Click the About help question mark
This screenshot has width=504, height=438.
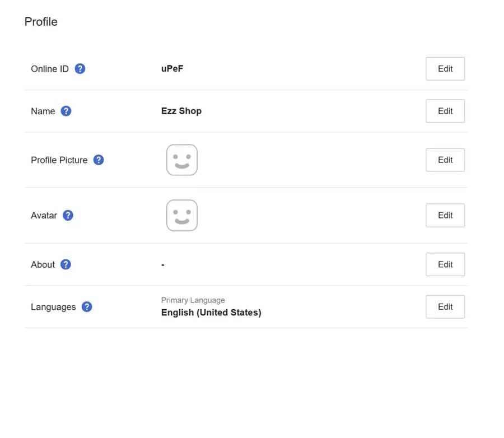click(x=66, y=264)
